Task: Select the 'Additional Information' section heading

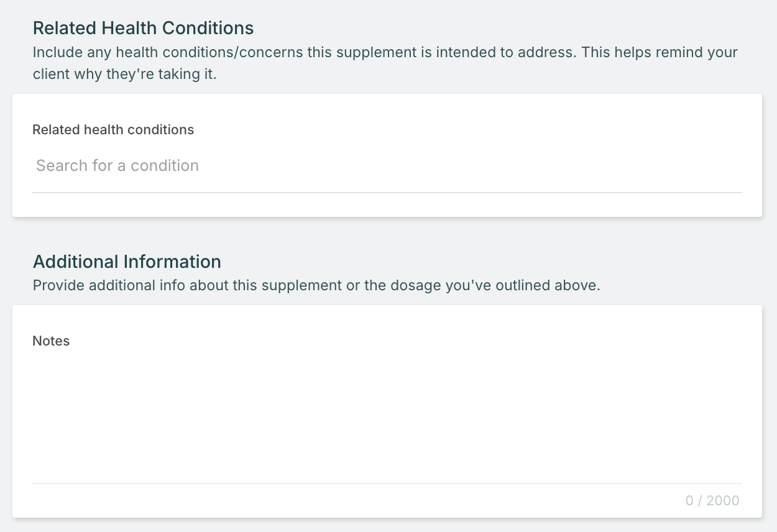Action: click(127, 262)
